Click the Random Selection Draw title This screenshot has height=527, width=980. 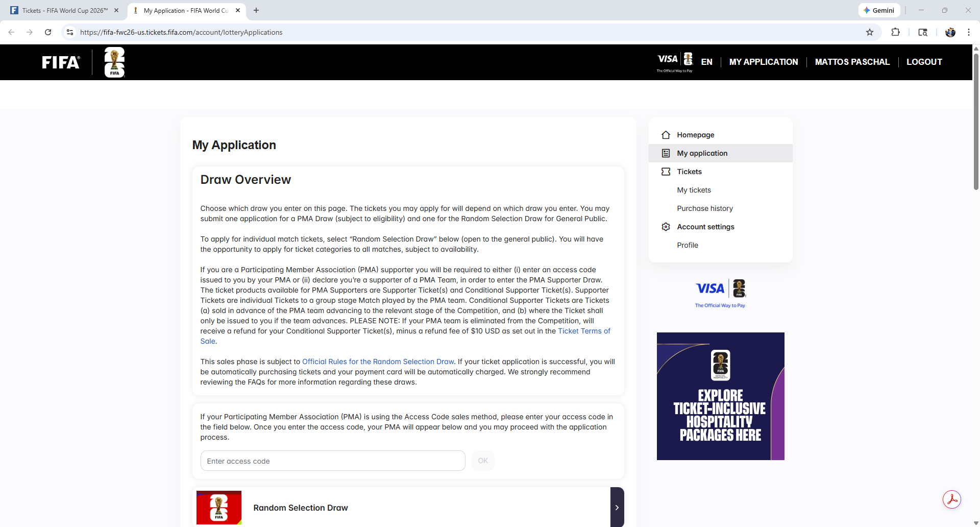(300, 508)
